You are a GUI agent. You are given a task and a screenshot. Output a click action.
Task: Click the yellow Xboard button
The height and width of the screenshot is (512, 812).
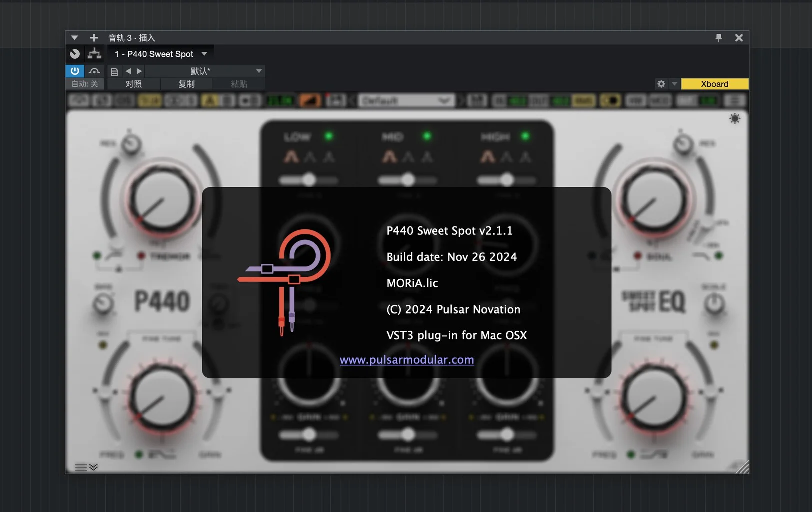pos(715,84)
